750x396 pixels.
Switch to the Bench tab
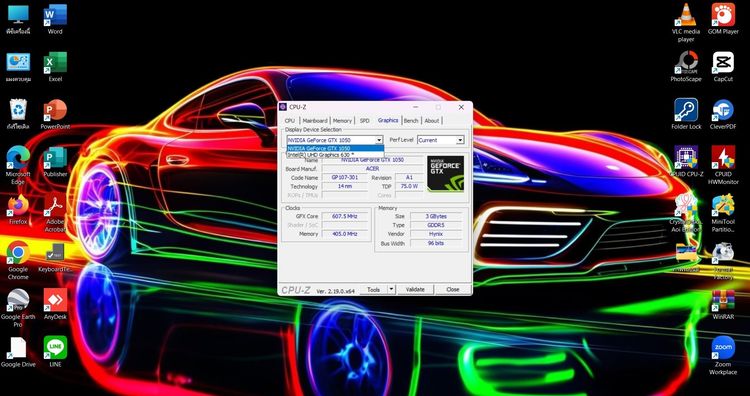[411, 121]
